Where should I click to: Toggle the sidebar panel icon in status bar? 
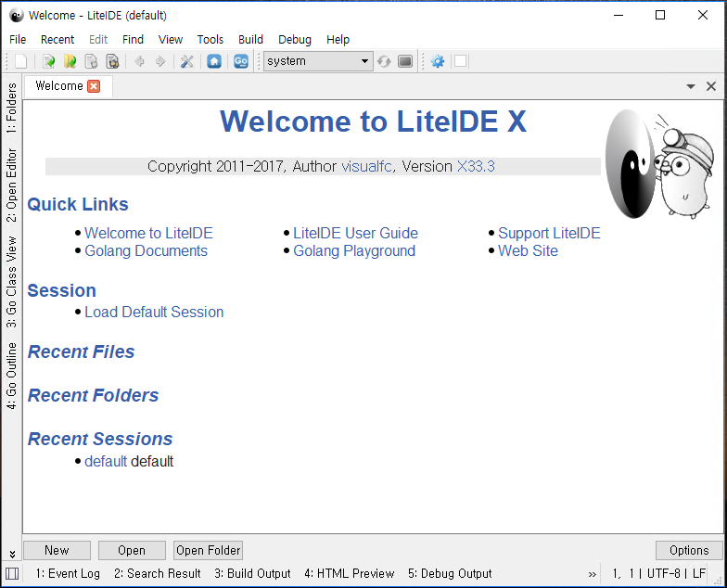[12, 573]
